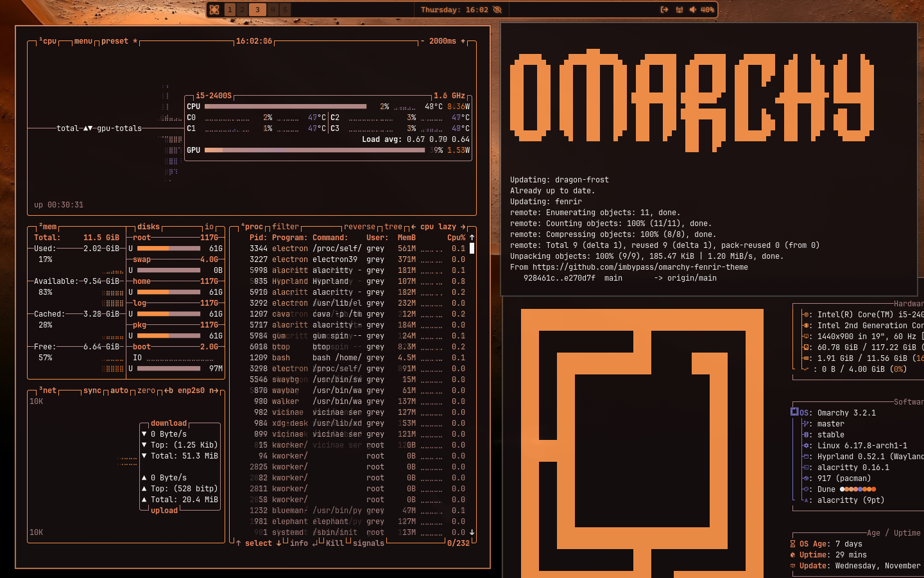Click the n→ arrow next to enp2s0 interface
The image size is (924, 578).
(212, 390)
